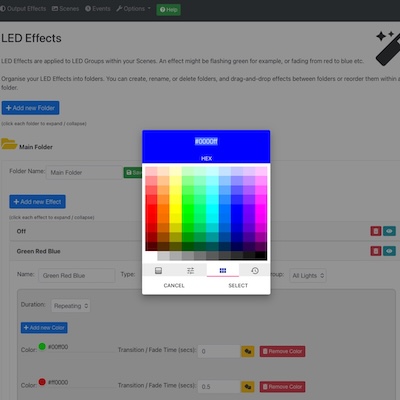Open the color history tab
400x400 pixels.
tap(255, 270)
